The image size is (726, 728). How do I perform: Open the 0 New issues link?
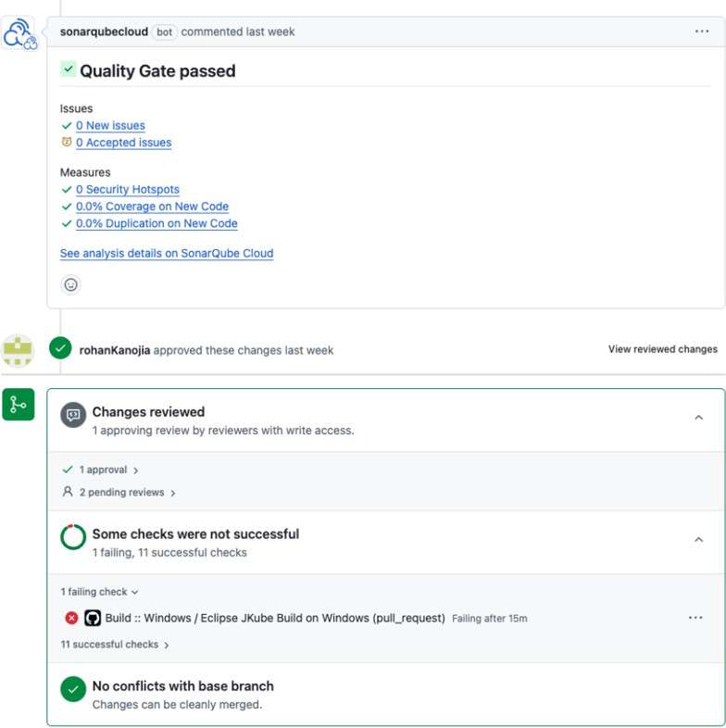click(x=110, y=126)
